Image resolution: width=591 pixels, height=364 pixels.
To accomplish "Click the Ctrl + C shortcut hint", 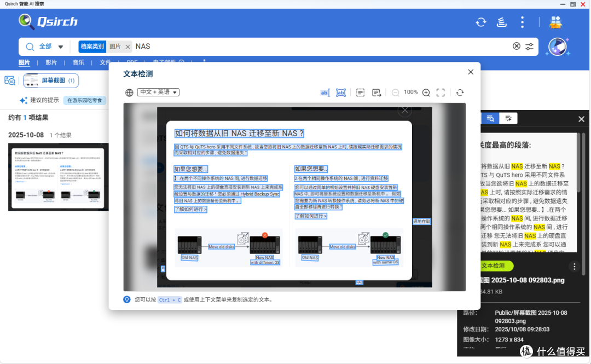I will [x=170, y=300].
